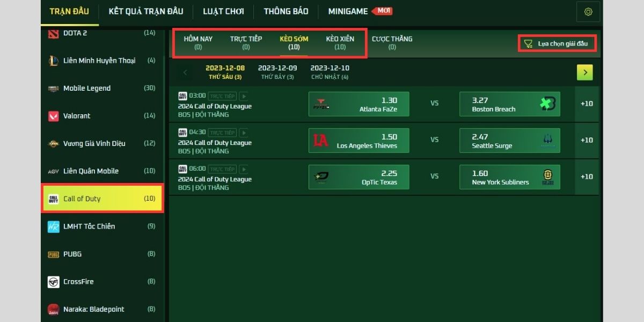
Task: Click "2024 Call of Duty League" in 03:00 row
Action: point(215,106)
